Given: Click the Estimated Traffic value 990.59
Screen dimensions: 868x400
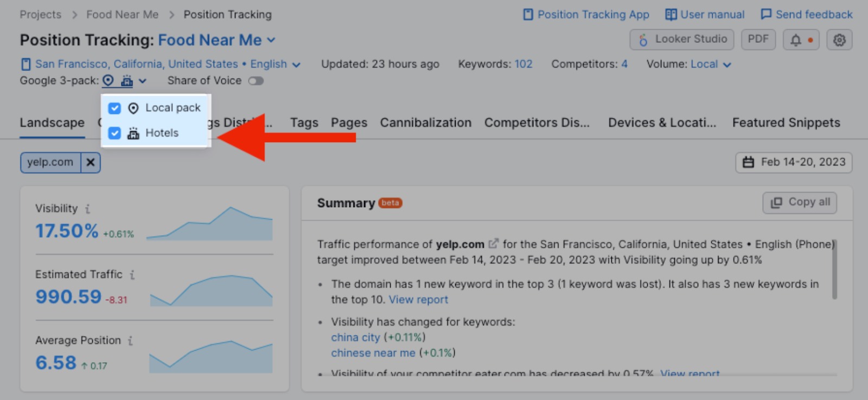Looking at the screenshot, I should [68, 297].
